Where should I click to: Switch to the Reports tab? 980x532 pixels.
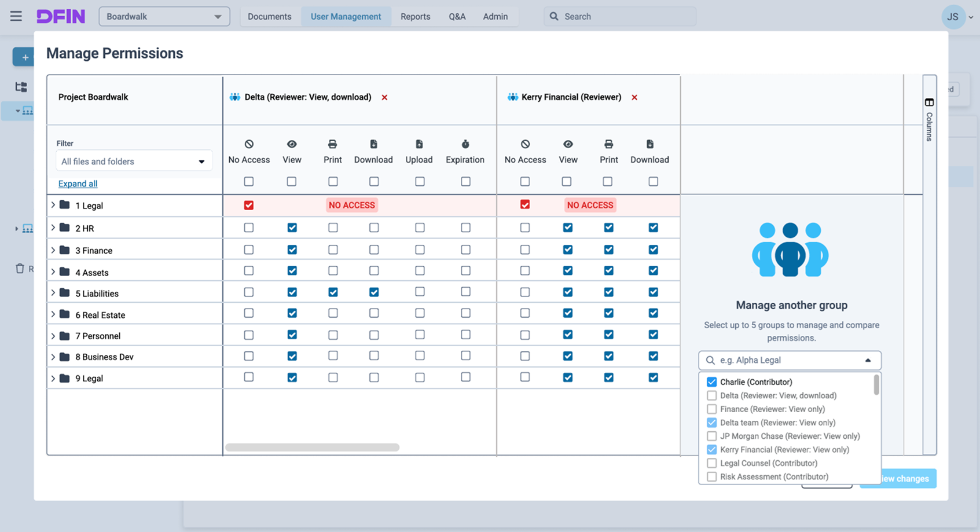[x=415, y=16]
